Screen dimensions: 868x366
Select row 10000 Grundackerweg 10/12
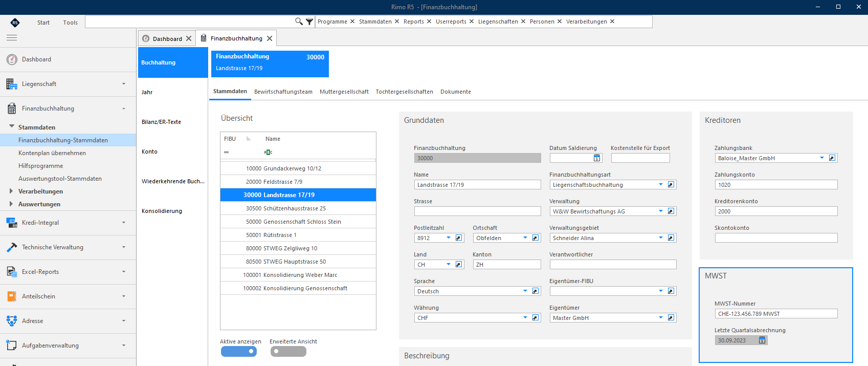298,168
